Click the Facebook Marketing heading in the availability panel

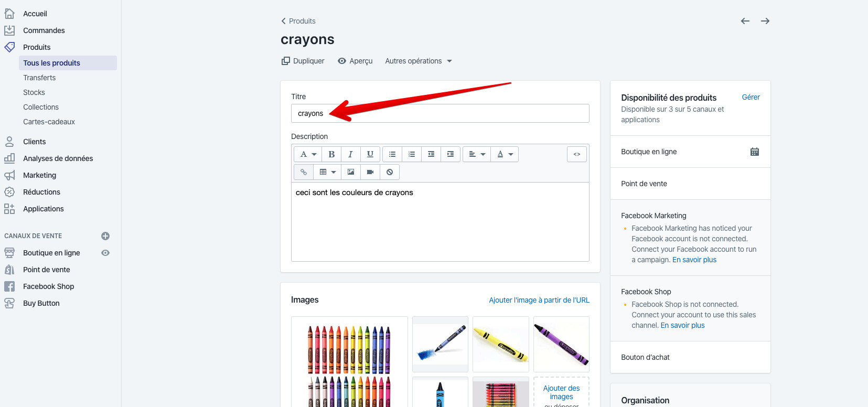[653, 216]
